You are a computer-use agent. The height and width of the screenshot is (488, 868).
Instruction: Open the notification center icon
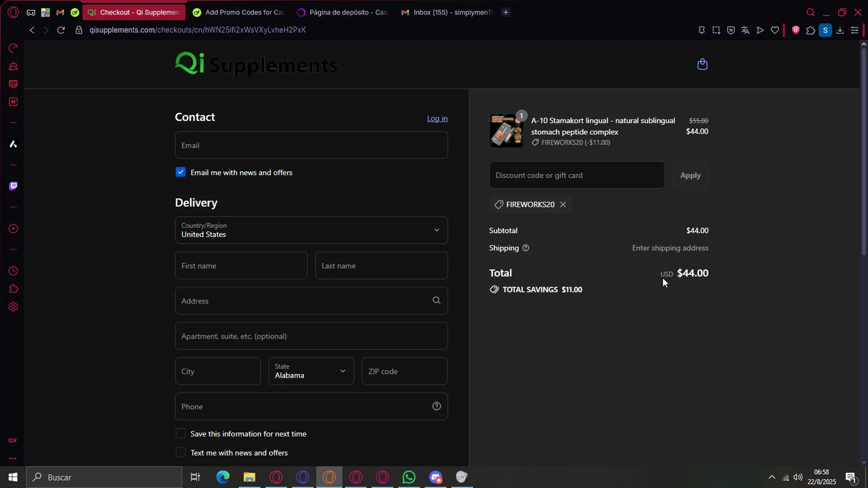[851, 478]
